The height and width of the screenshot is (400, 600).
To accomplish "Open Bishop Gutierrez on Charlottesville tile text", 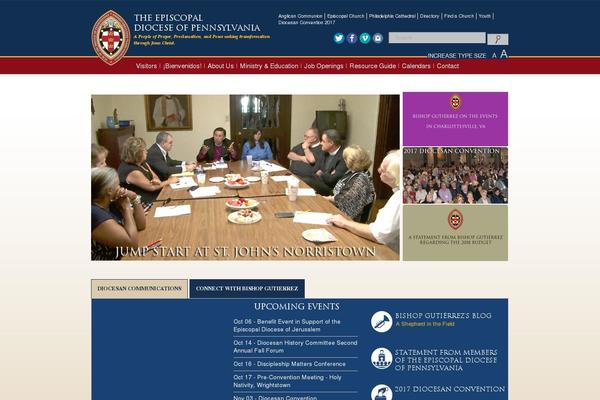I will (455, 121).
